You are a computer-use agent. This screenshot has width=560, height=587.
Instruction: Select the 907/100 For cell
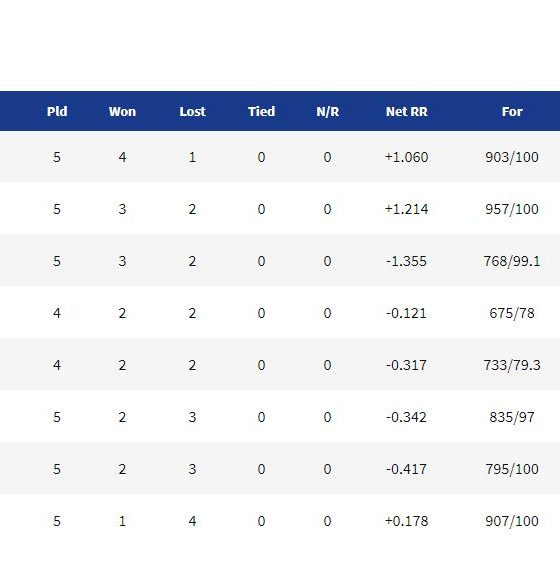[x=512, y=521]
